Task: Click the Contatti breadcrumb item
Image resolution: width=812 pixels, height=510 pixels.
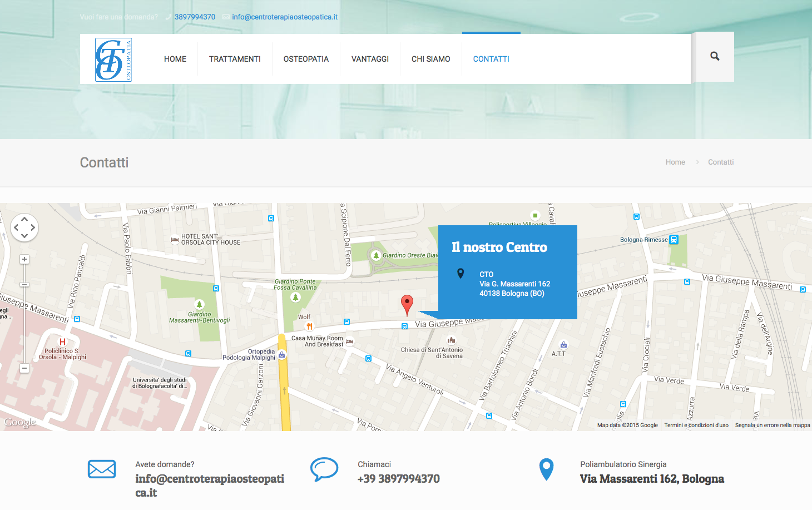Action: point(721,162)
